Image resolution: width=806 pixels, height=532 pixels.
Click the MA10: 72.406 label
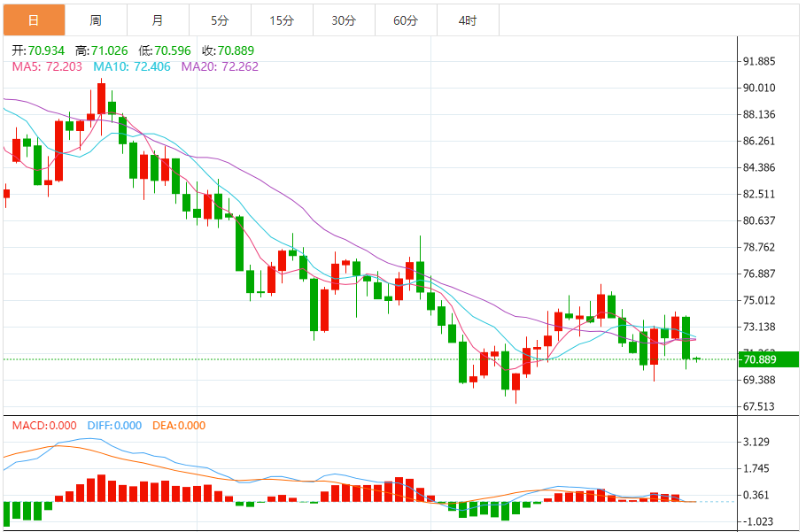click(x=132, y=66)
